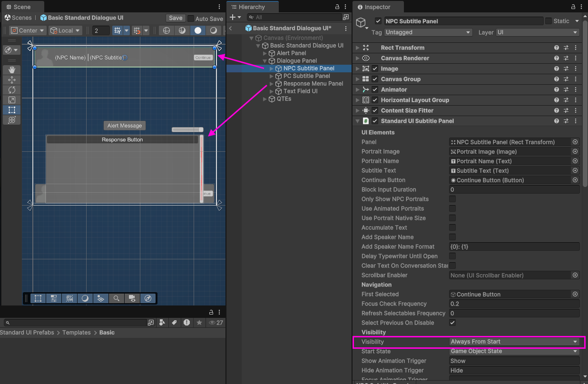The image size is (588, 384).
Task: Lock the Hierarchy panel
Action: 337,7
